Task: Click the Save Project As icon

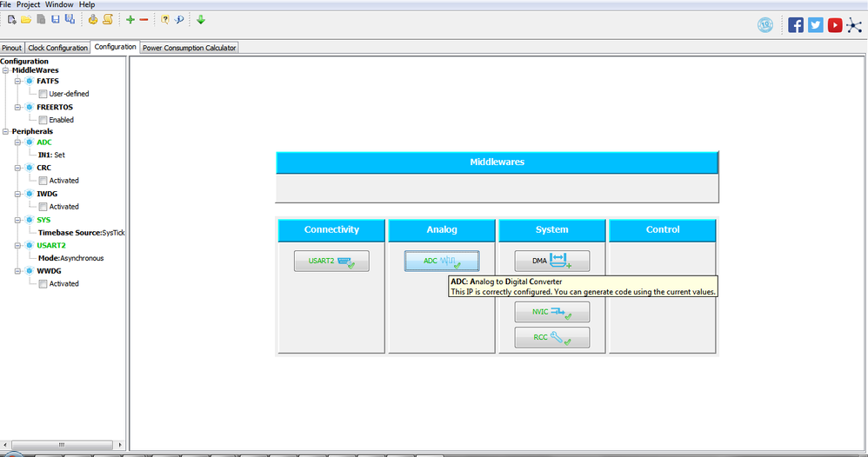Action: point(70,19)
